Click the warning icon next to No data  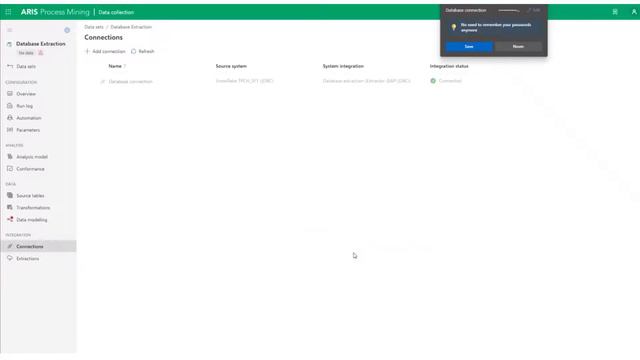coord(40,53)
